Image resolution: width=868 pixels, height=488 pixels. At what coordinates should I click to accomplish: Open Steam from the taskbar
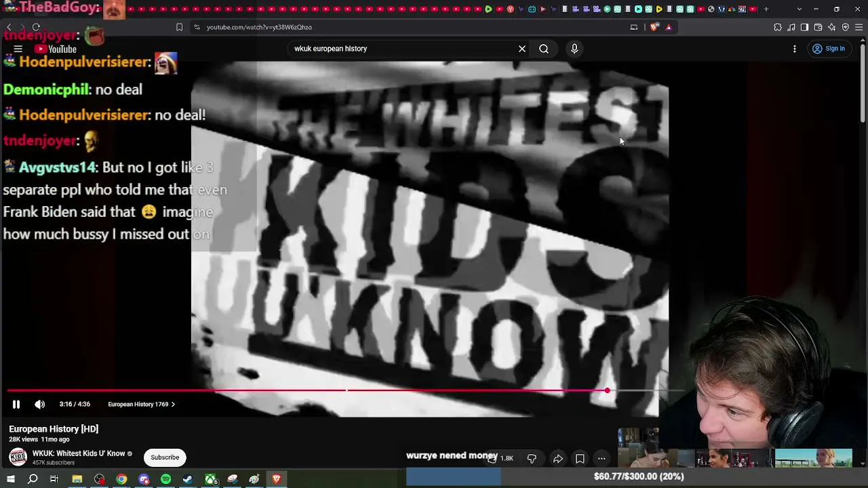(188, 479)
